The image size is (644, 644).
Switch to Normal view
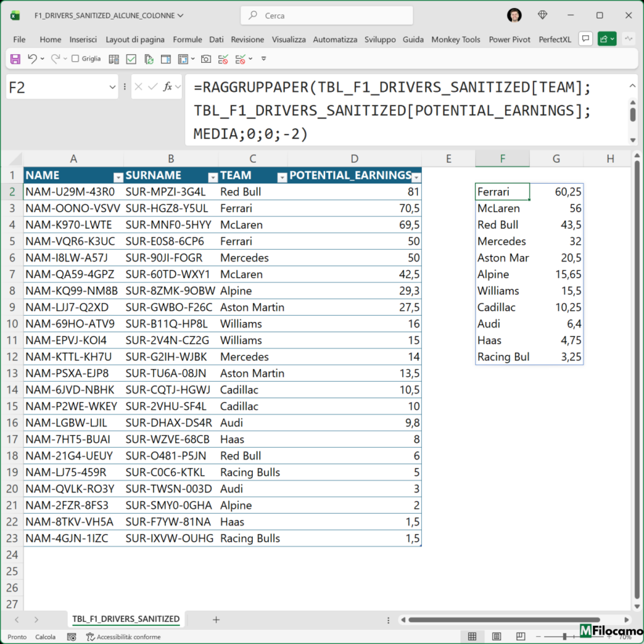point(472,636)
